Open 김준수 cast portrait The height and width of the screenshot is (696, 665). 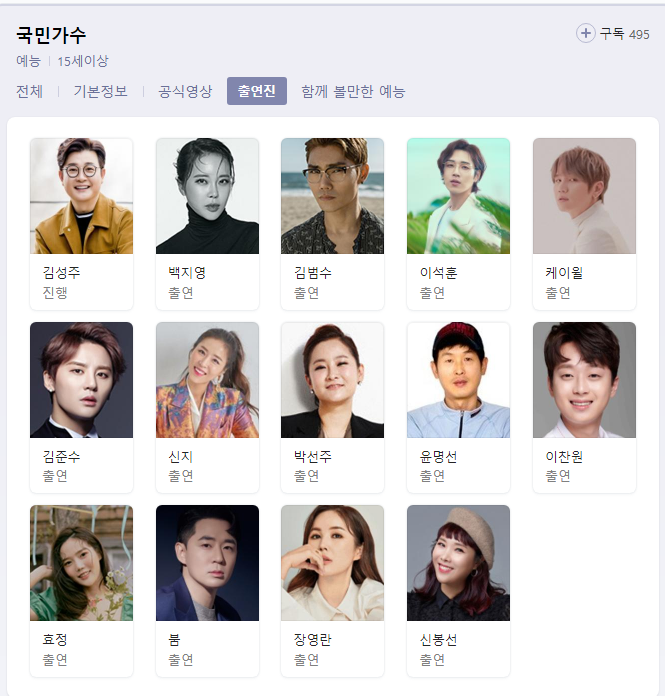tap(81, 380)
